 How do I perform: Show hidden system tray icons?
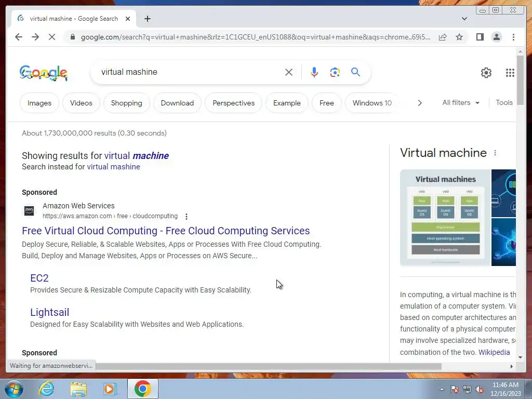(x=442, y=389)
